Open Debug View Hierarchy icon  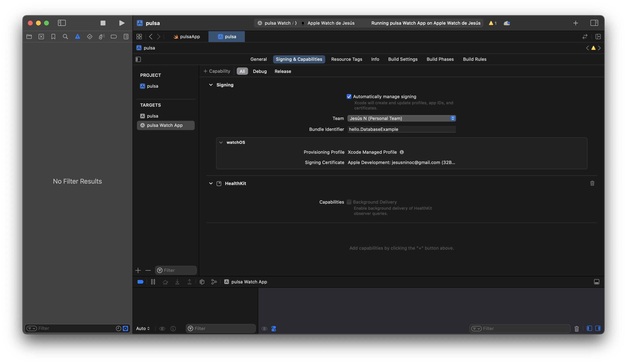202,282
